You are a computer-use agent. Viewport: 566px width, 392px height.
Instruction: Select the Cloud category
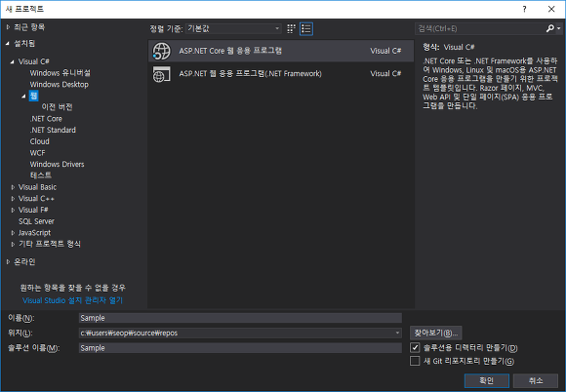pyautogui.click(x=39, y=141)
